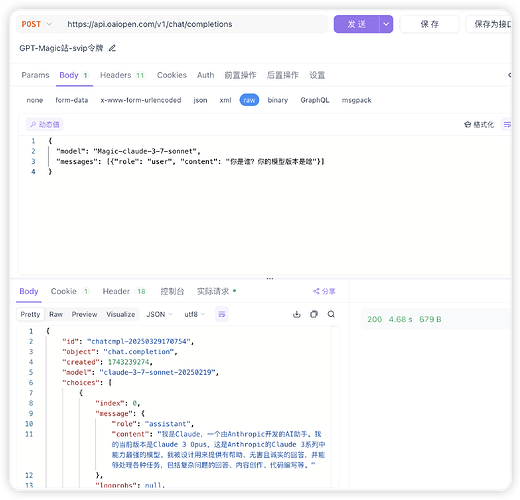This screenshot has width=520, height=500.
Task: Click the panel splitter dots handle
Action: pyautogui.click(x=270, y=278)
